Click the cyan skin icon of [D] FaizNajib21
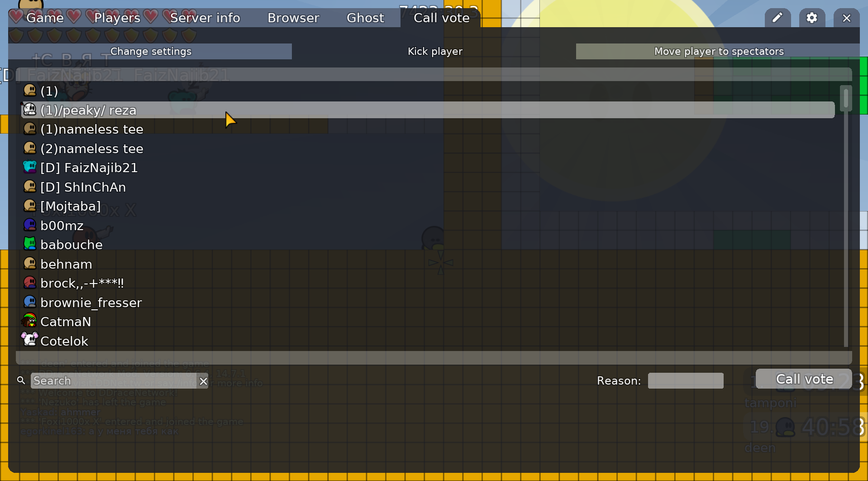Screen dimensions: 868x481 [x=30, y=168]
